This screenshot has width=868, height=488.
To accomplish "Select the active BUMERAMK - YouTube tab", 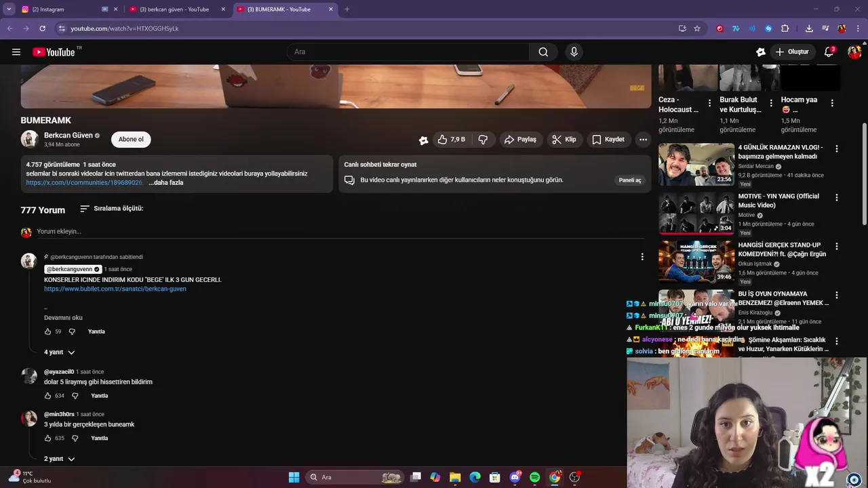I will coord(285,9).
